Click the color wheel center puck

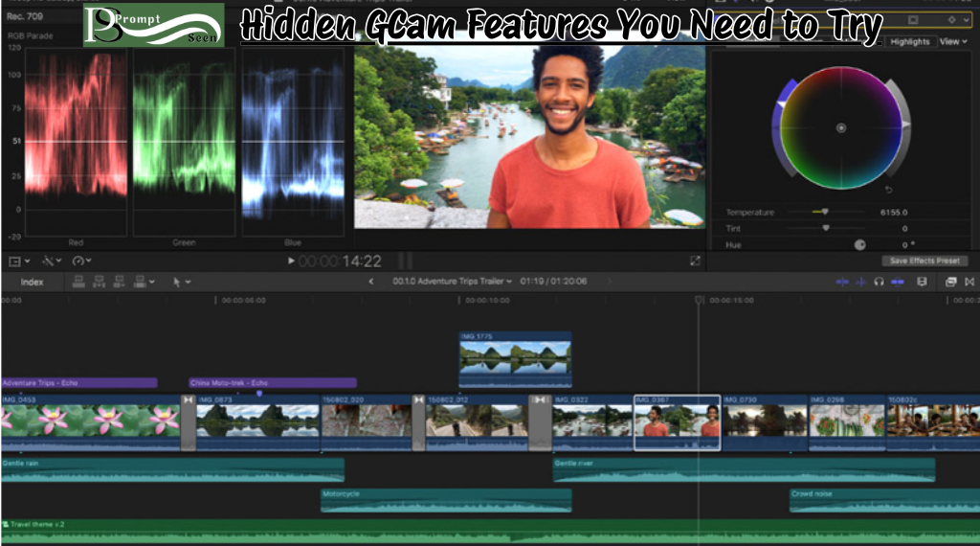tap(841, 128)
